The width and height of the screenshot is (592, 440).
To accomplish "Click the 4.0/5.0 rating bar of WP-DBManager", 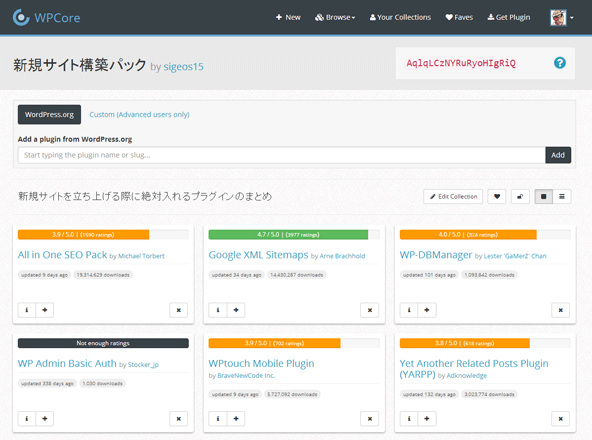I will 468,235.
